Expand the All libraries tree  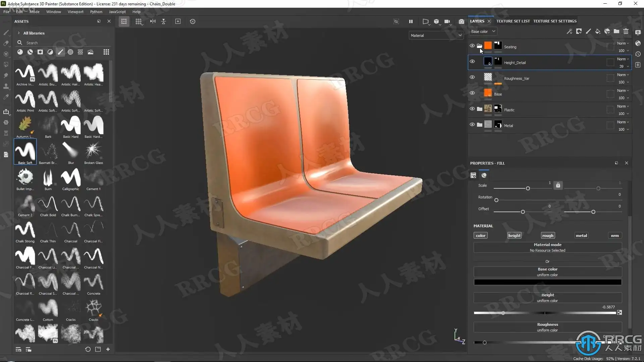(19, 33)
